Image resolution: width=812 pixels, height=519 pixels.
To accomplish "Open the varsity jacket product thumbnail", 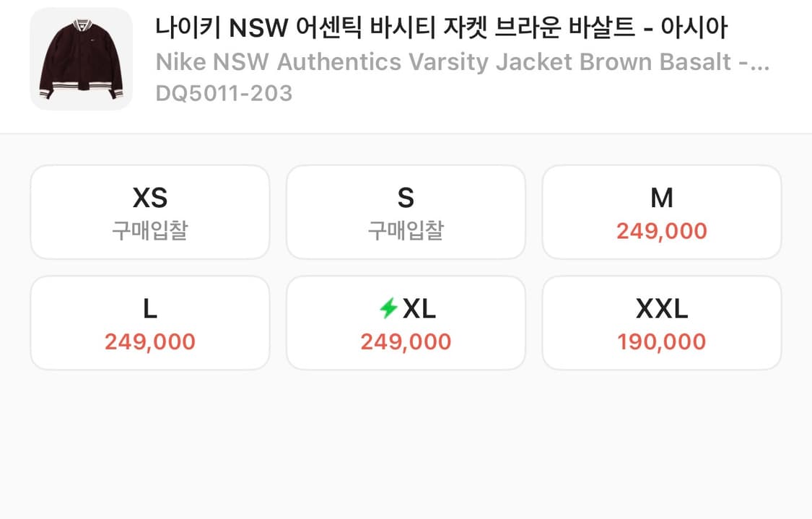I will tap(81, 58).
